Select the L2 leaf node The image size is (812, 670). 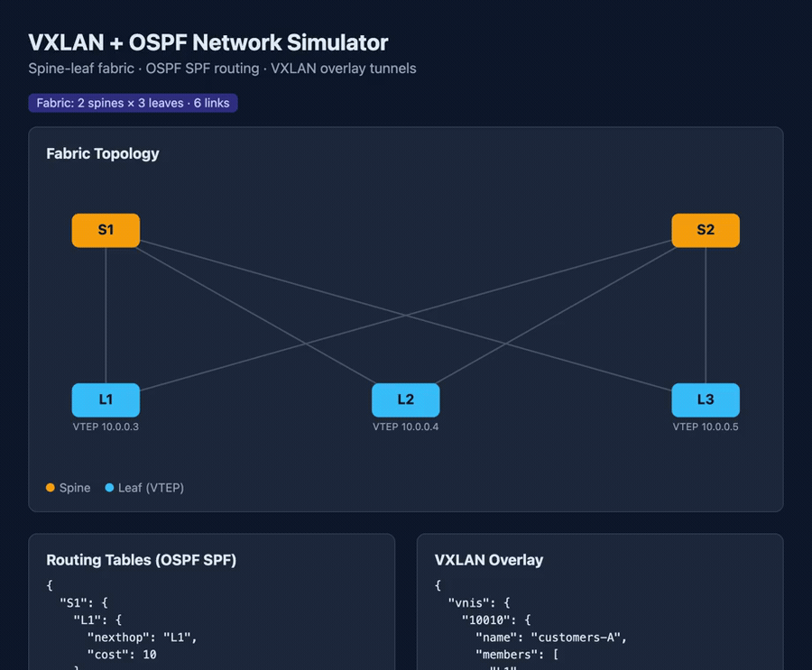point(405,399)
